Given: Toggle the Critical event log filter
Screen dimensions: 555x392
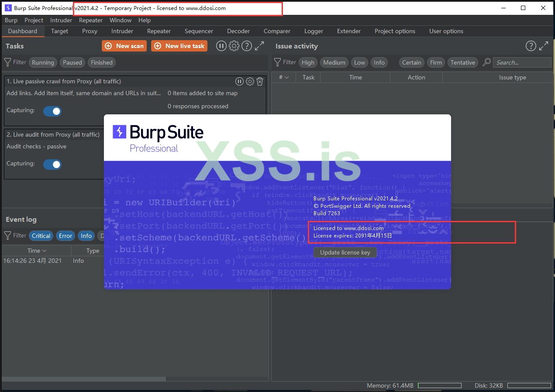Looking at the screenshot, I should 41,236.
